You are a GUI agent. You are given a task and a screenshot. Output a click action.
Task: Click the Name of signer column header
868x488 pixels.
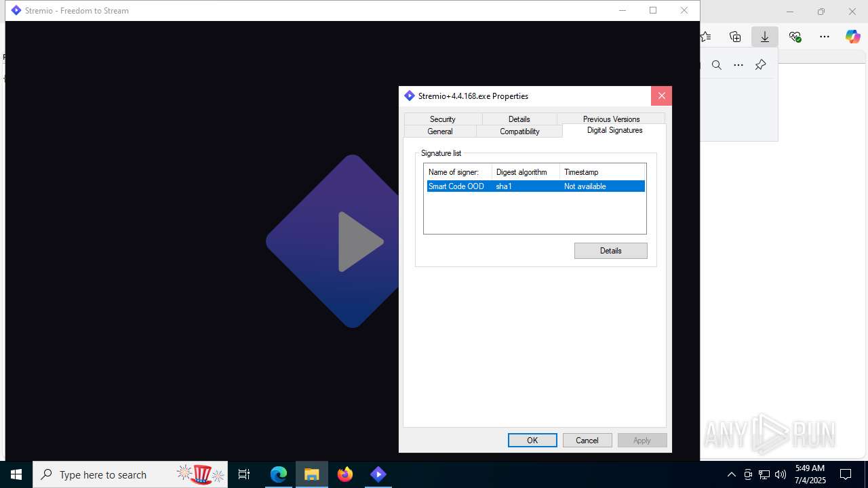pos(458,172)
